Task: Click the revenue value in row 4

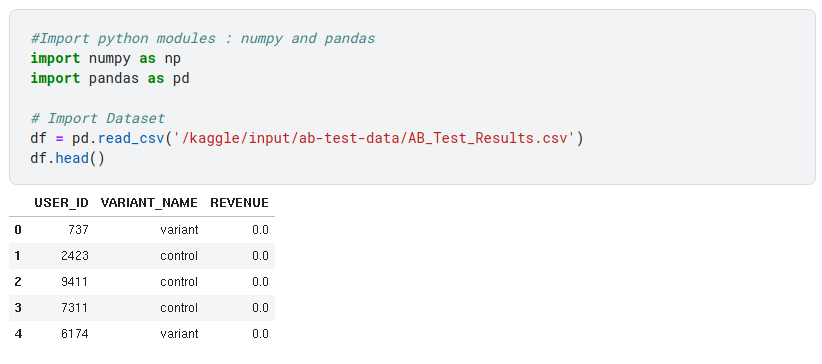Action: [260, 334]
